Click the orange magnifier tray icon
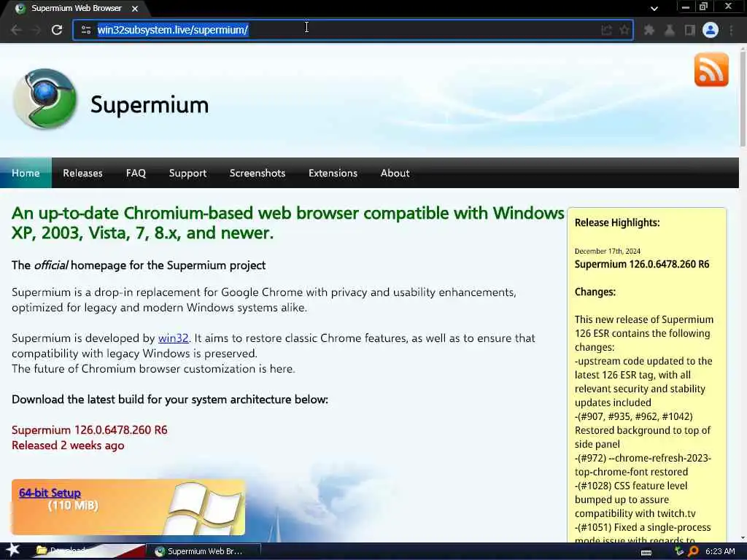747x560 pixels. [693, 551]
